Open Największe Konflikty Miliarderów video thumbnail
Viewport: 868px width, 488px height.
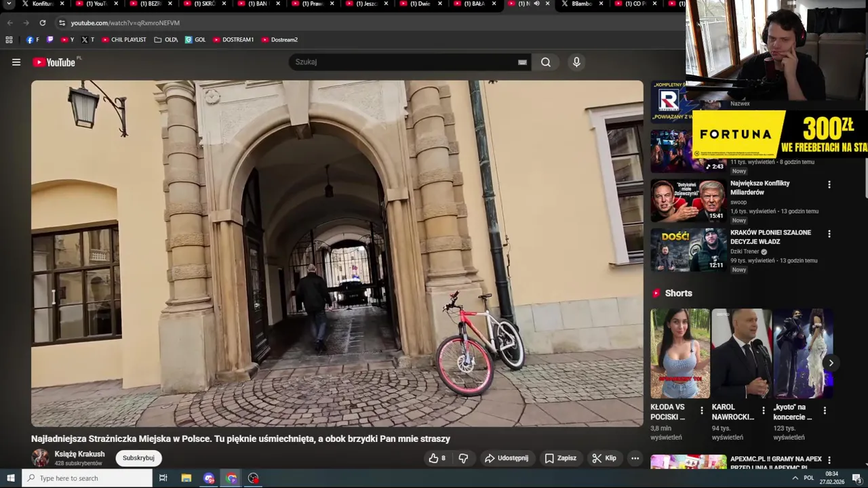click(688, 201)
